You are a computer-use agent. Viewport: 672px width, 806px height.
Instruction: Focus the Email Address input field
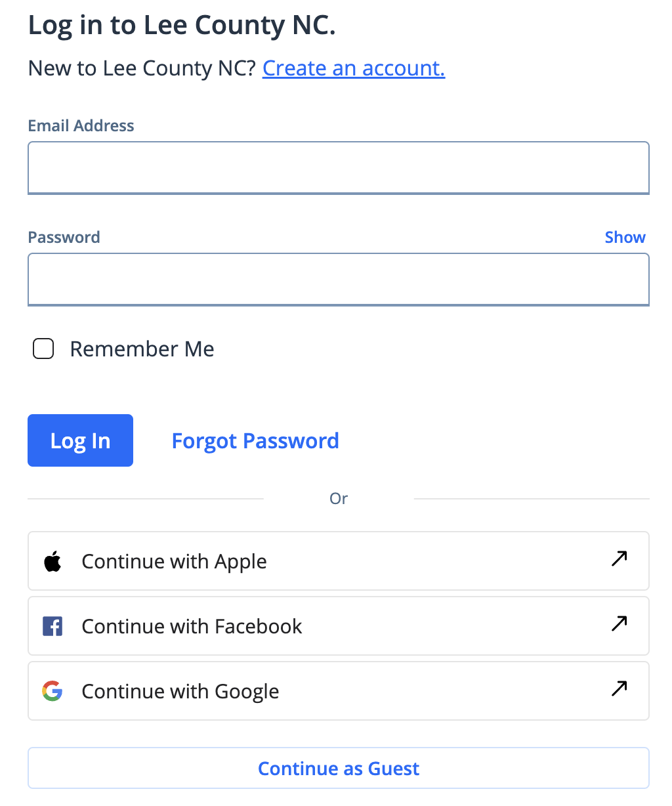point(339,168)
